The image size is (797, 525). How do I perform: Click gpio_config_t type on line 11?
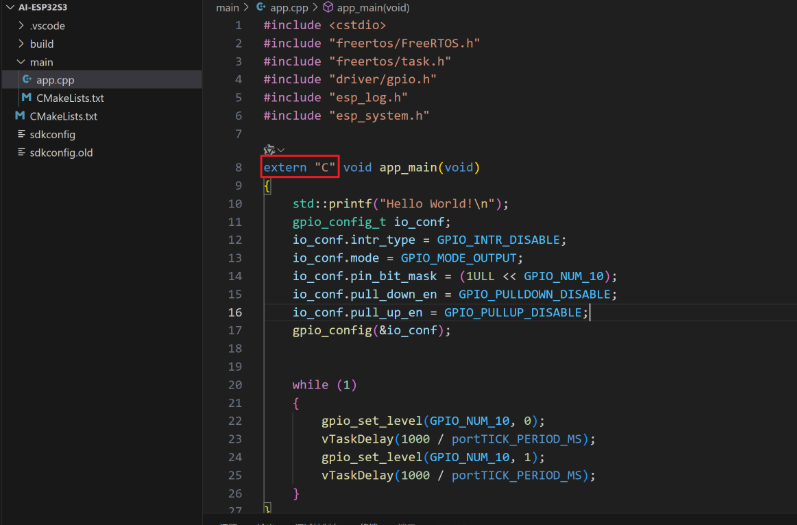(339, 222)
